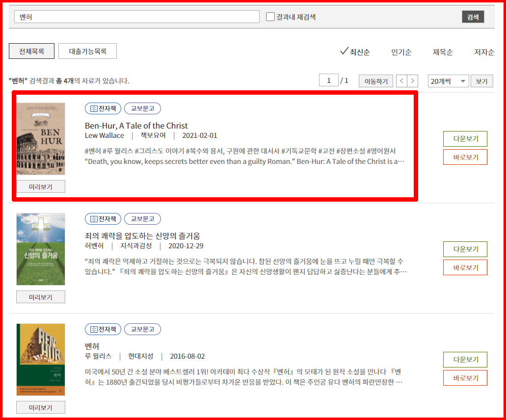Click 전자책 badge for Ben-Hur A Tale of the Christ
Image resolution: width=506 pixels, height=420 pixels.
coord(103,108)
